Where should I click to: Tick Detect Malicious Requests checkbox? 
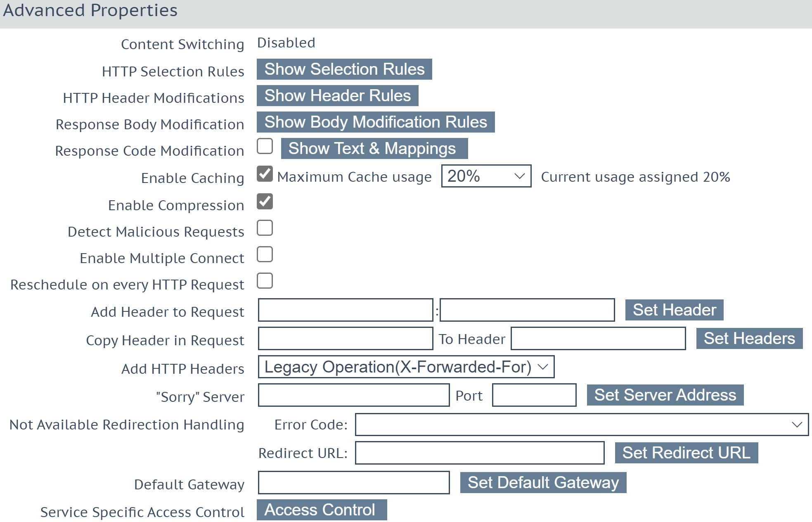265,228
